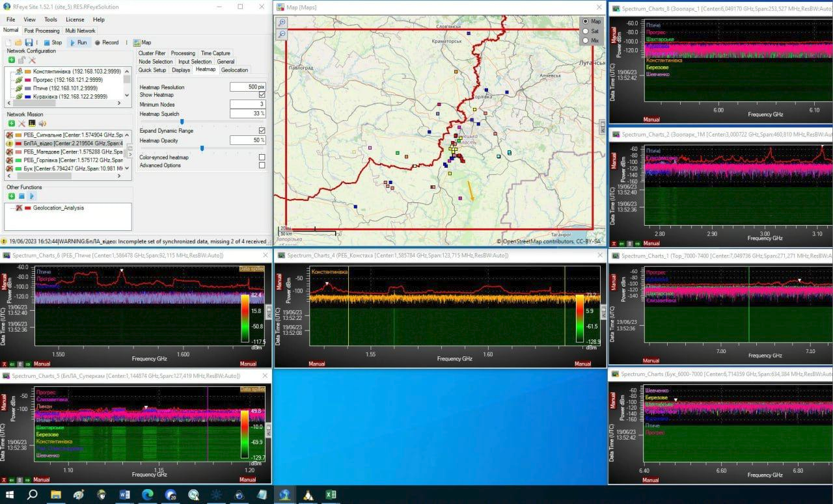Adjust the Heatmap Opacity slider
This screenshot has width=833, height=504.
(202, 148)
